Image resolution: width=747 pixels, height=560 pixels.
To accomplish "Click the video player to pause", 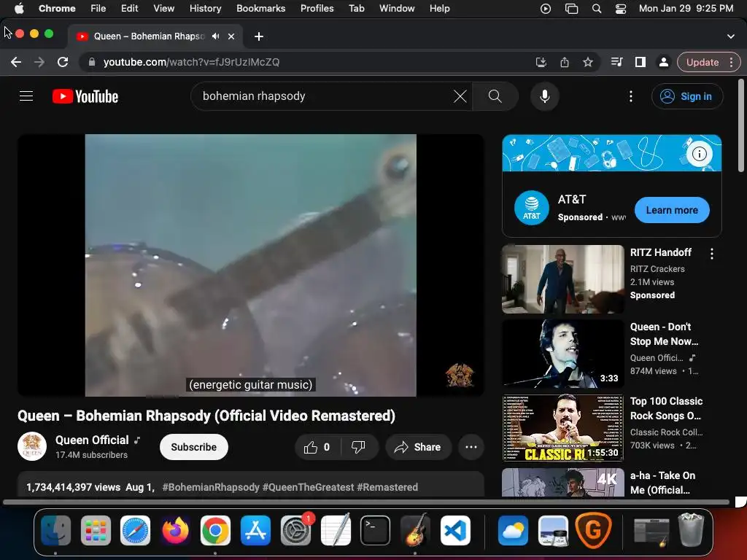I will [x=251, y=265].
